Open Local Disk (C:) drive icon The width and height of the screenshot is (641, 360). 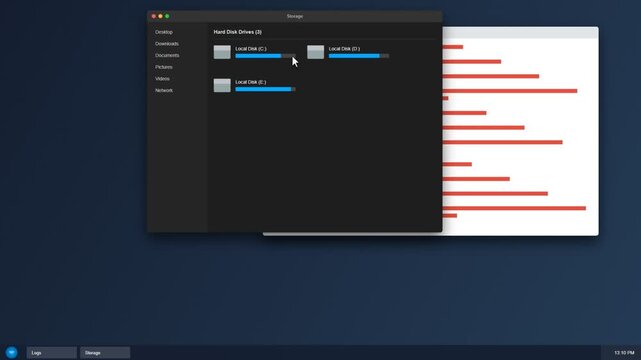(x=222, y=52)
